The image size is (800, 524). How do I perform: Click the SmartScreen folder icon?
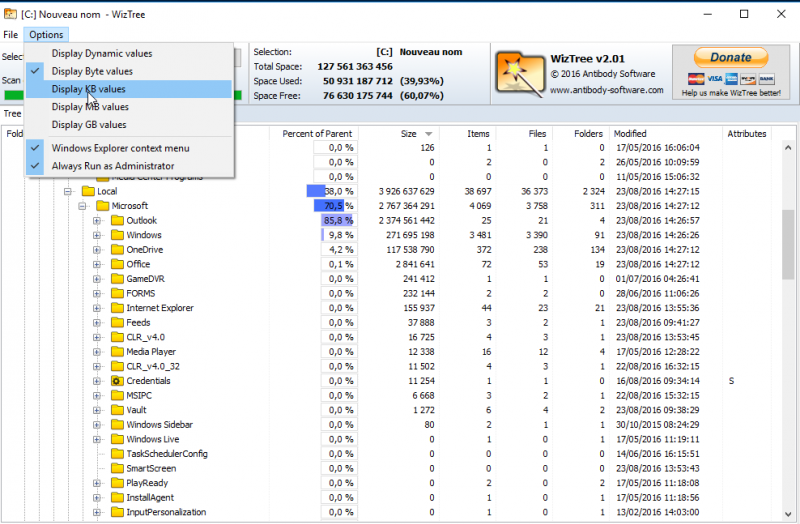click(116, 468)
